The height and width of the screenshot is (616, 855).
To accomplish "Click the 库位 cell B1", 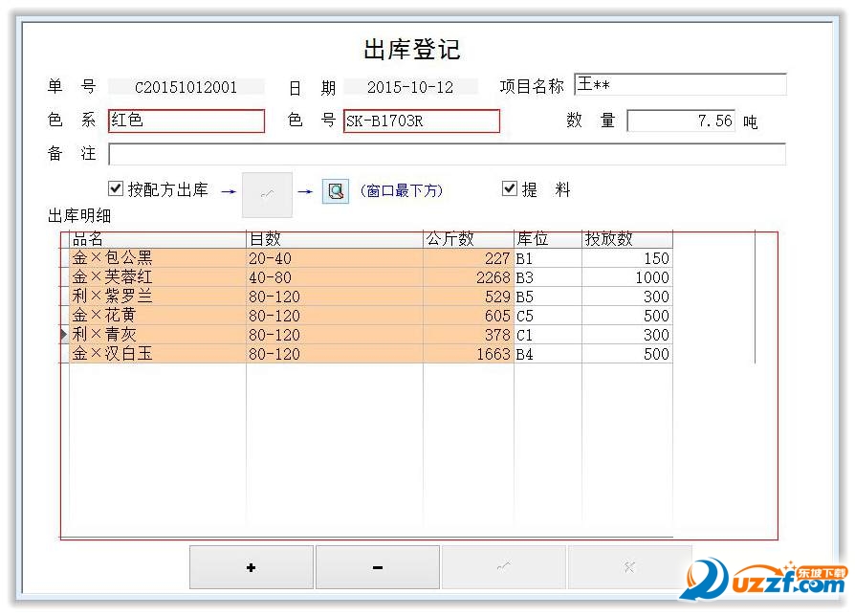I will click(548, 258).
